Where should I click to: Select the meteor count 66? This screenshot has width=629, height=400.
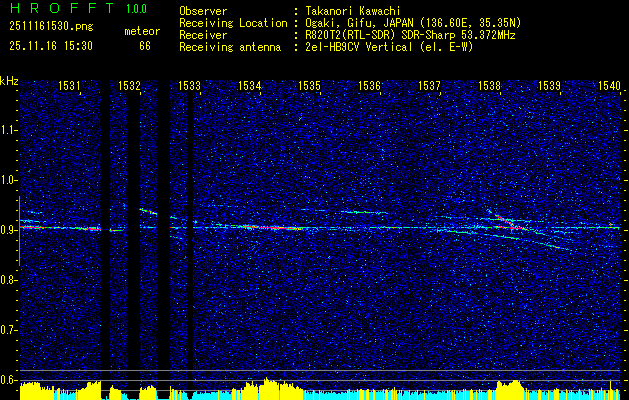point(145,46)
